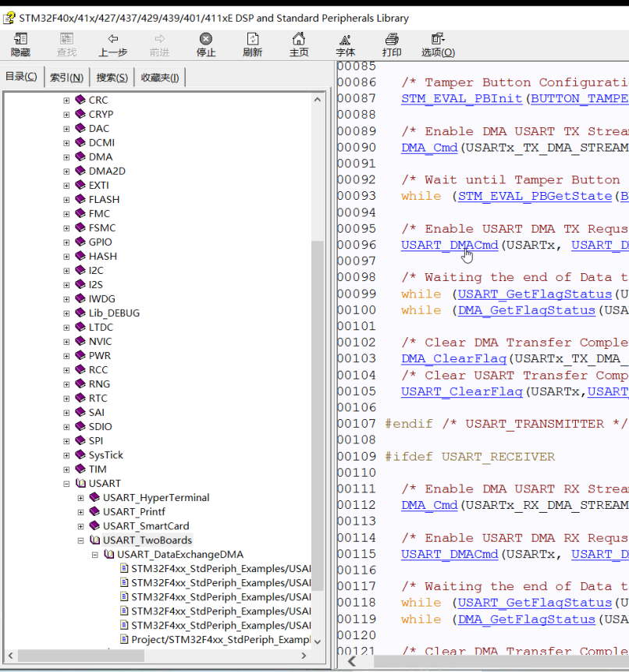Click the Refresh (刷新) toolbar icon
Screen dimensions: 629x672
252,39
